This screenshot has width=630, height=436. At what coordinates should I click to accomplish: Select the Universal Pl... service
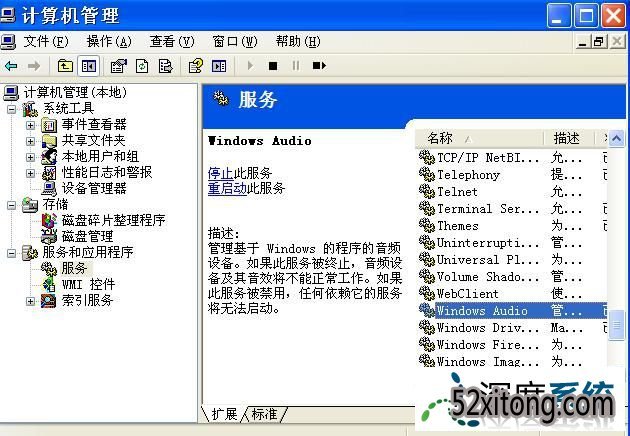[x=512, y=260]
